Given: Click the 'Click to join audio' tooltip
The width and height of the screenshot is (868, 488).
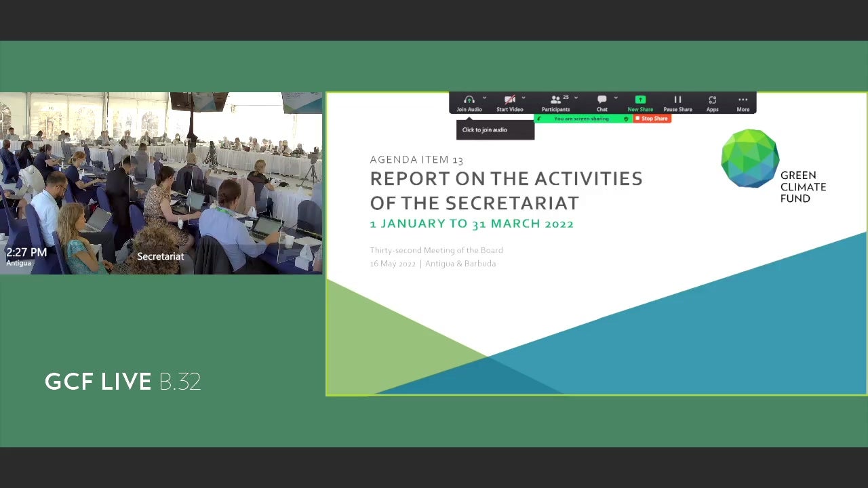Looking at the screenshot, I should 495,129.
